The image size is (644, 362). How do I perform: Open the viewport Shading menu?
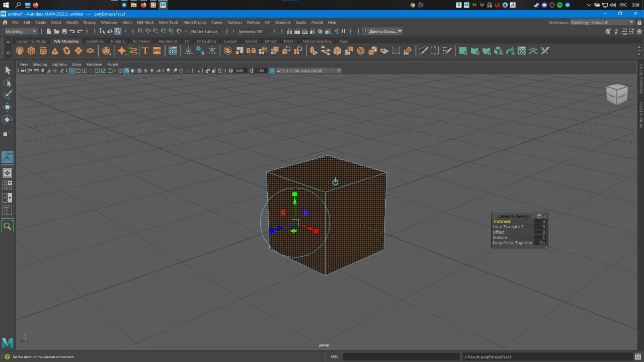tap(40, 64)
